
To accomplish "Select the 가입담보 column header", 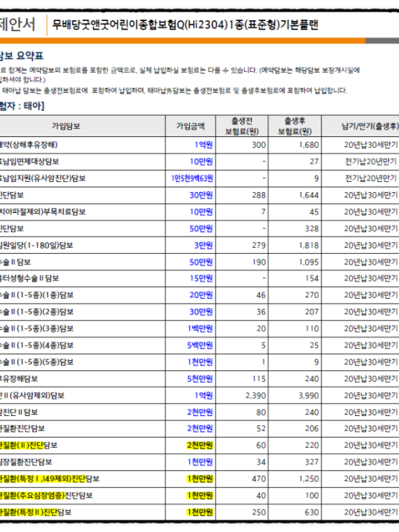I will point(66,126).
